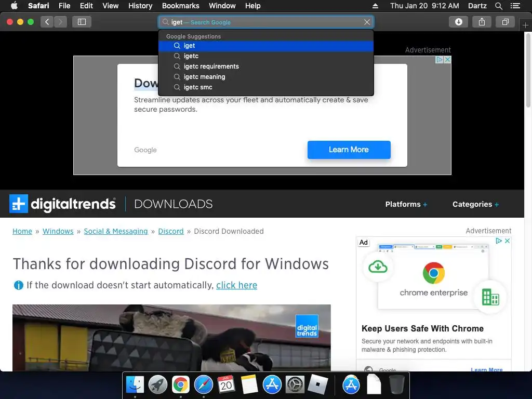Open Roblox icon in the Dock
532x399 pixels.
[318, 385]
